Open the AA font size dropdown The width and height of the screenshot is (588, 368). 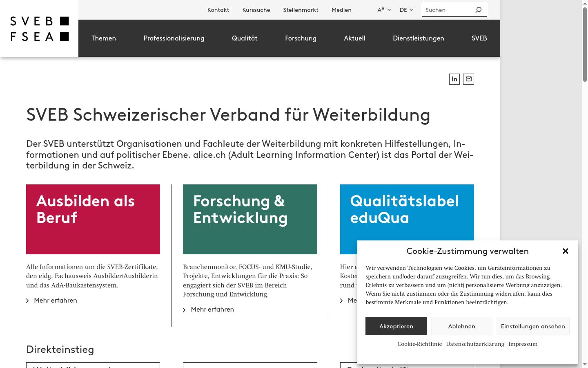(x=384, y=10)
